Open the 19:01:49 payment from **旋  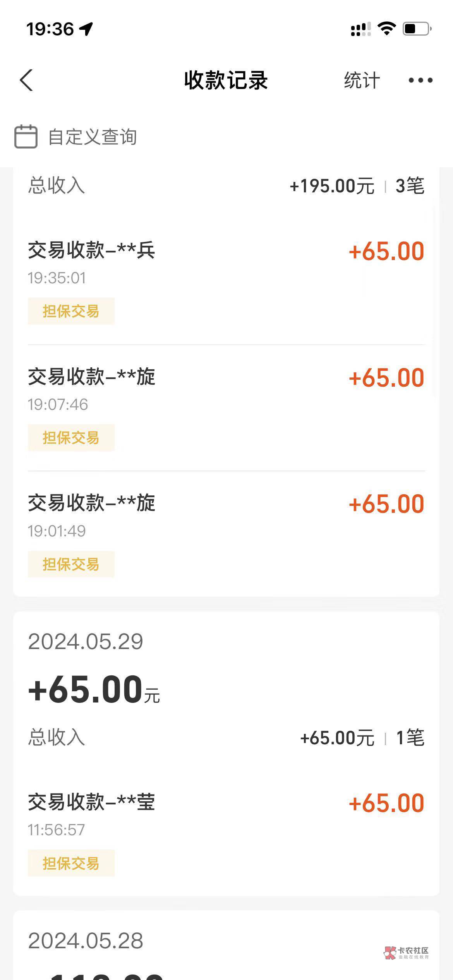point(226,516)
